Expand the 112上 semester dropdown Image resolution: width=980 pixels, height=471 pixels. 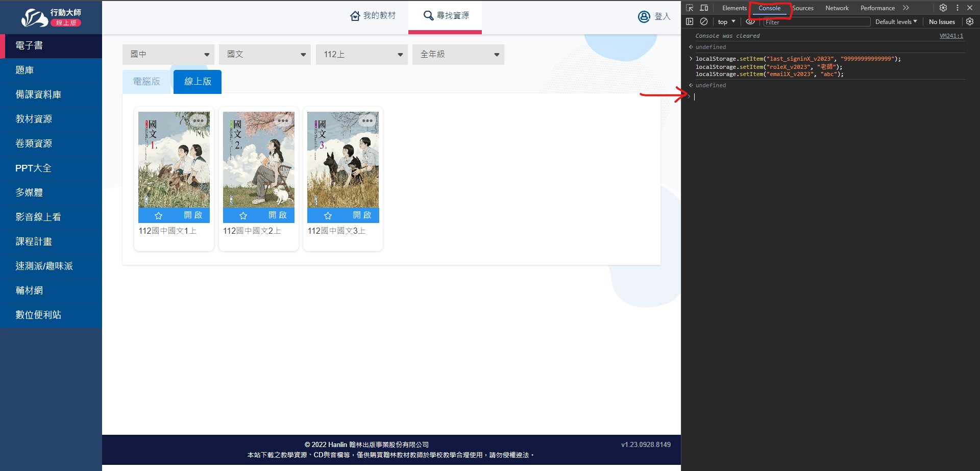click(x=362, y=54)
